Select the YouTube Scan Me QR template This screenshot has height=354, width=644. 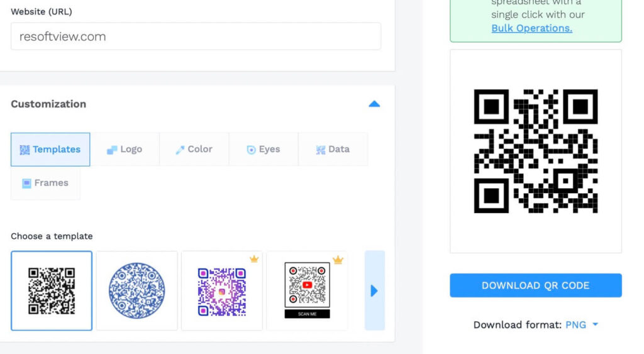tap(307, 290)
